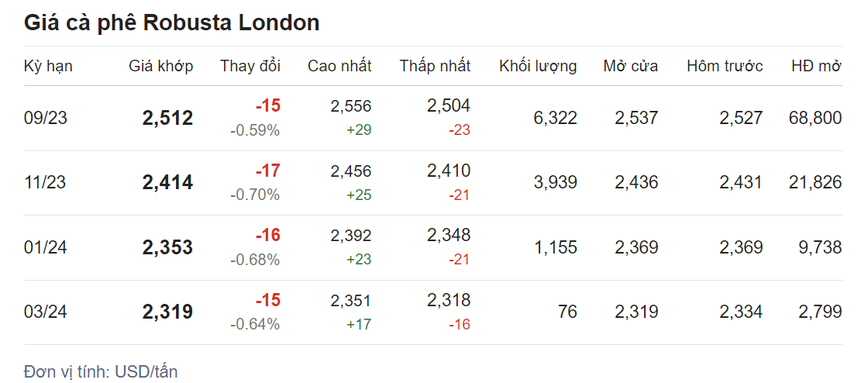Select the 2,414 matched price

point(167,183)
